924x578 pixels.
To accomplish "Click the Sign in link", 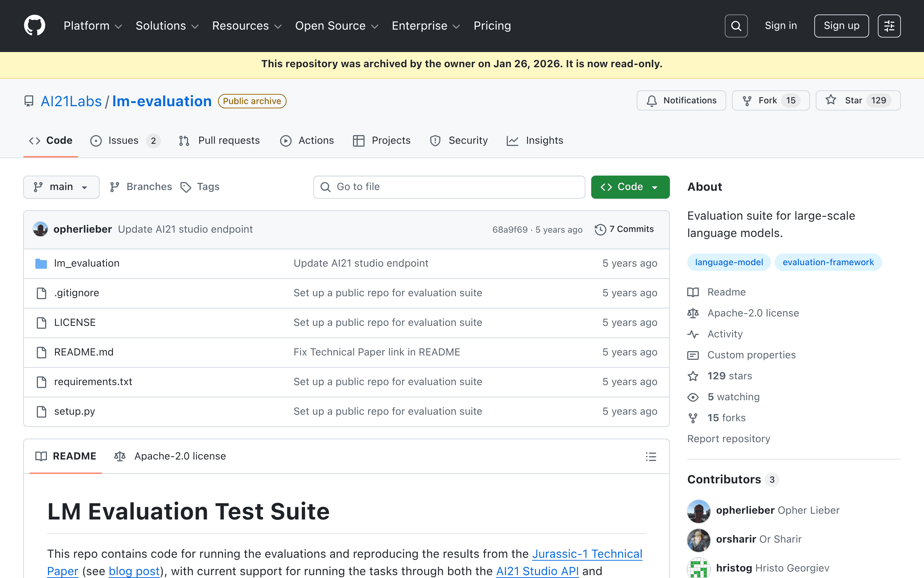I will click(781, 26).
